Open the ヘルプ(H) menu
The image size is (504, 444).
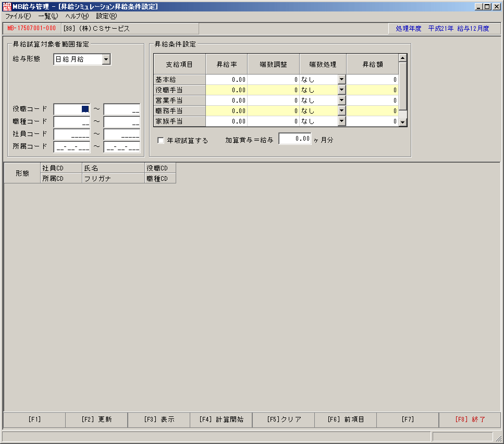click(77, 16)
